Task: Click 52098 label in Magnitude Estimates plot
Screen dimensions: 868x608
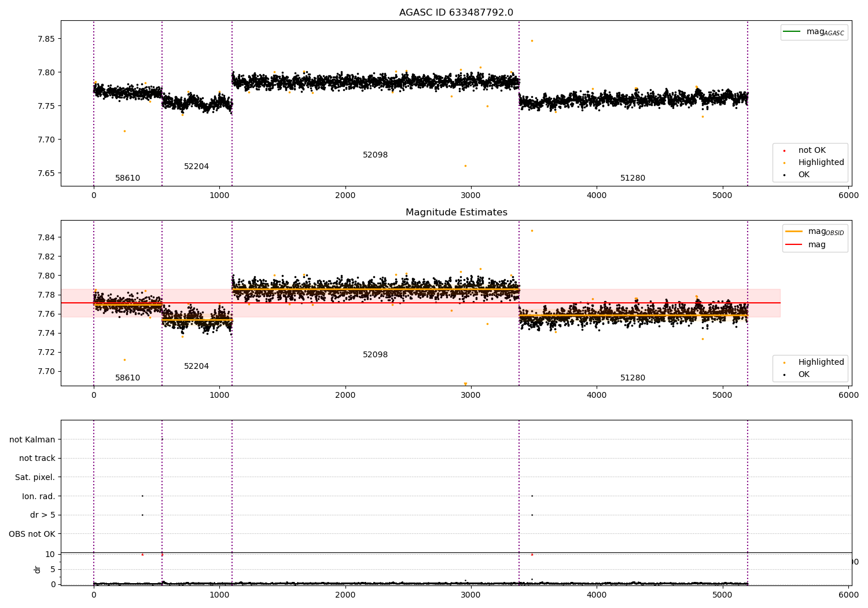Action: click(x=375, y=355)
